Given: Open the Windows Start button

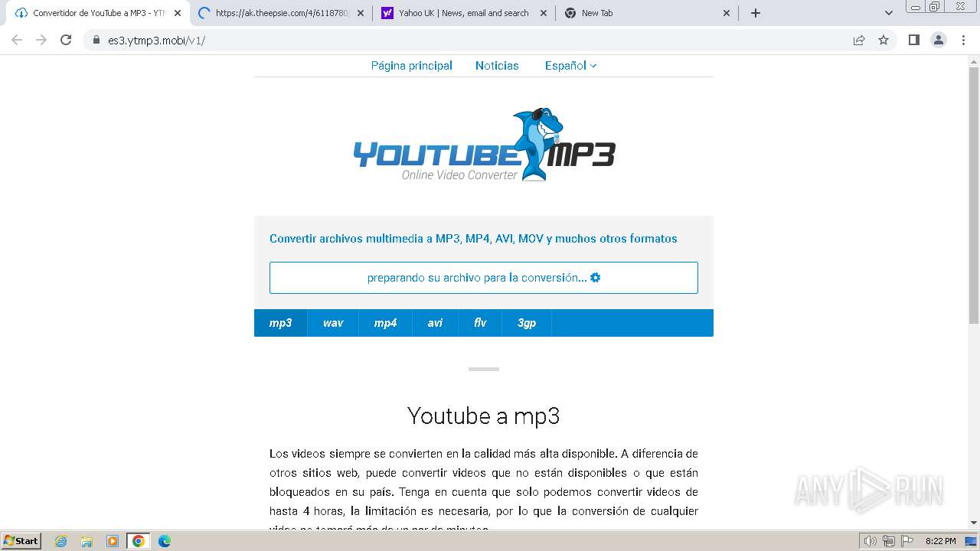Looking at the screenshot, I should pyautogui.click(x=21, y=541).
